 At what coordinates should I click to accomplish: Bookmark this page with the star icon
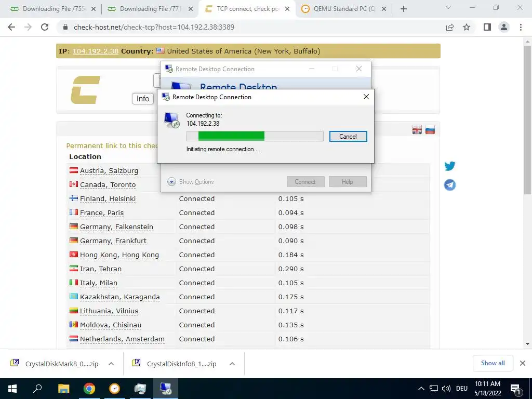467,27
